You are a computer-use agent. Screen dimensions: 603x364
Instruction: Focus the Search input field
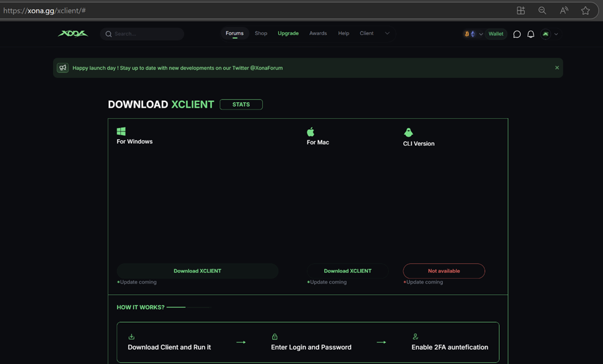(142, 34)
